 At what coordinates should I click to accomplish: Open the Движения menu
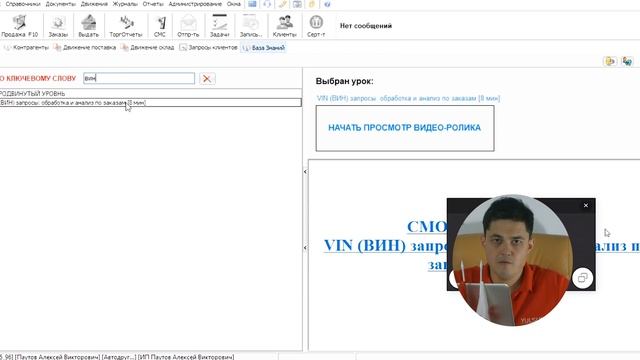[94, 4]
